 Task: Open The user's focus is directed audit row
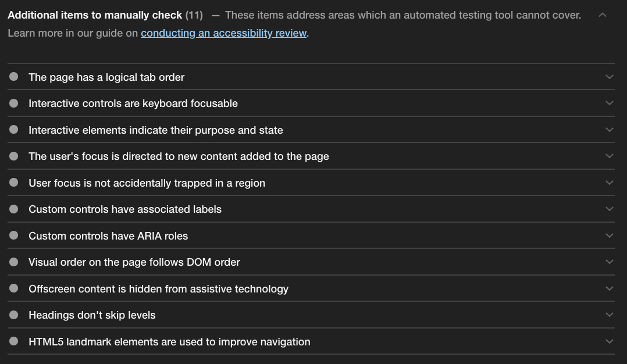(311, 156)
